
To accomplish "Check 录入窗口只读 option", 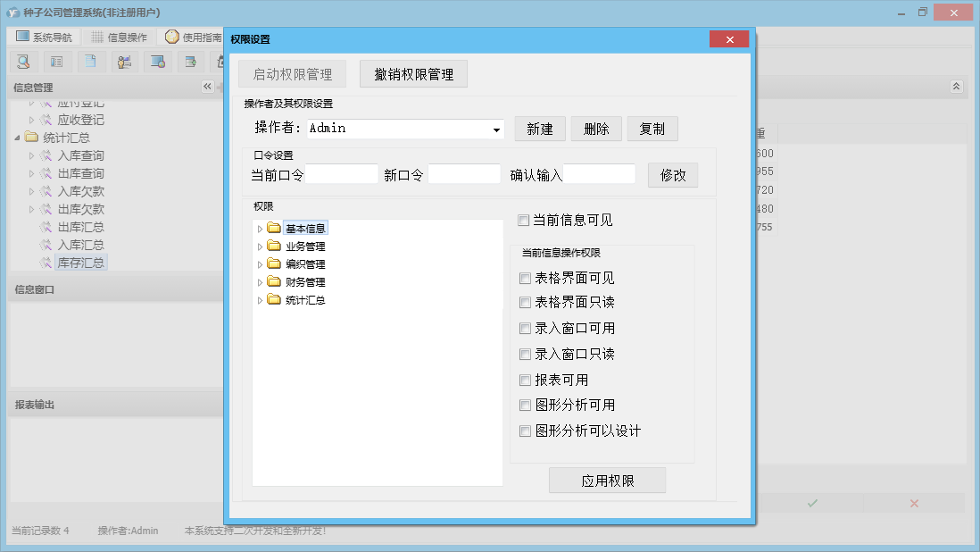I will tap(525, 355).
